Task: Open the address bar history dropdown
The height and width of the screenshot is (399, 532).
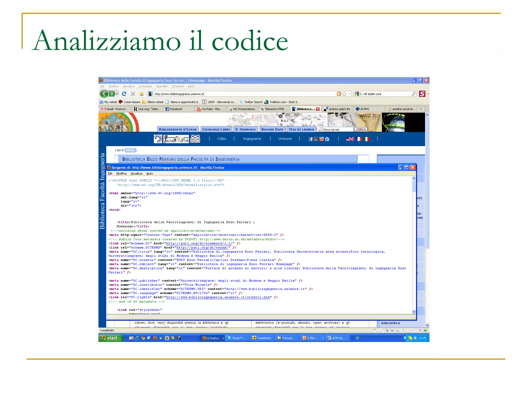Action: coord(349,94)
